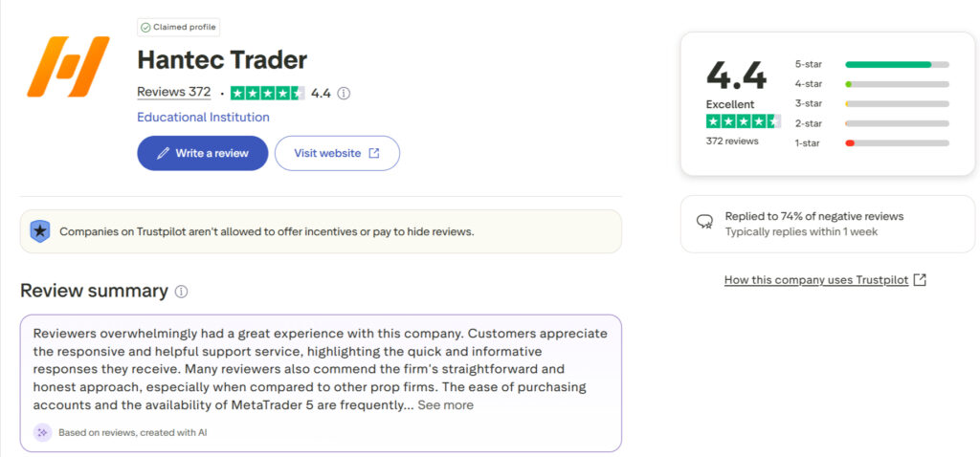Viewport: 980px width, 457px height.
Task: Click the AI sparkle icon below summary
Action: coord(42,432)
